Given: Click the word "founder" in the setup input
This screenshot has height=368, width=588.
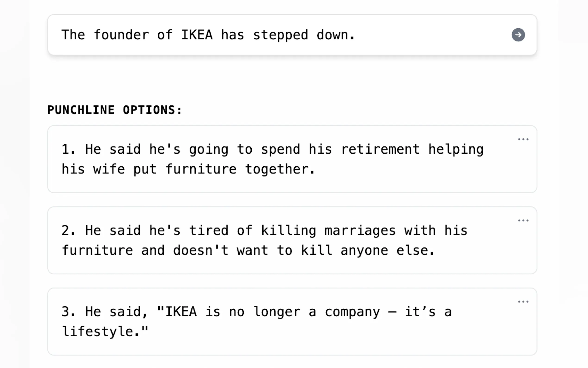Looking at the screenshot, I should pyautogui.click(x=121, y=35).
